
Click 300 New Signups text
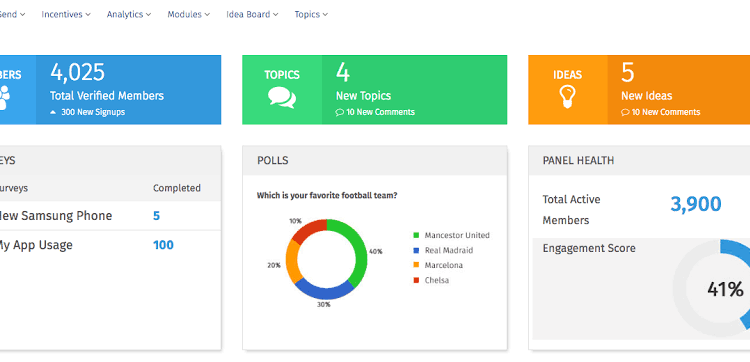pyautogui.click(x=93, y=112)
